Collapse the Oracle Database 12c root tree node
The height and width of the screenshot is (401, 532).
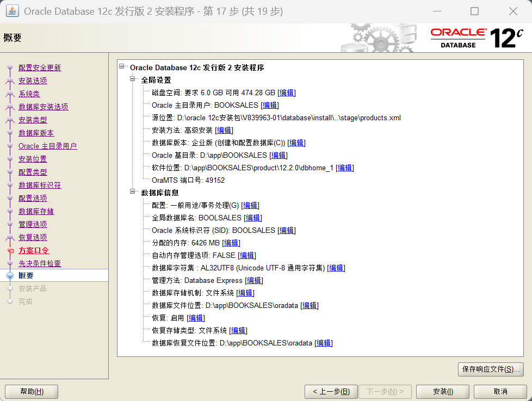pyautogui.click(x=121, y=66)
